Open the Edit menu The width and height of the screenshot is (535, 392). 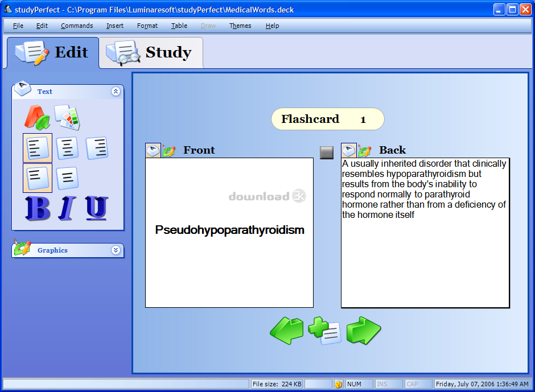42,26
